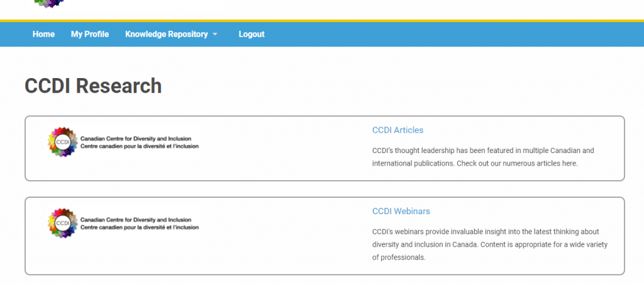
Task: Click the English organization name in the Webinars card
Action: coord(136,220)
